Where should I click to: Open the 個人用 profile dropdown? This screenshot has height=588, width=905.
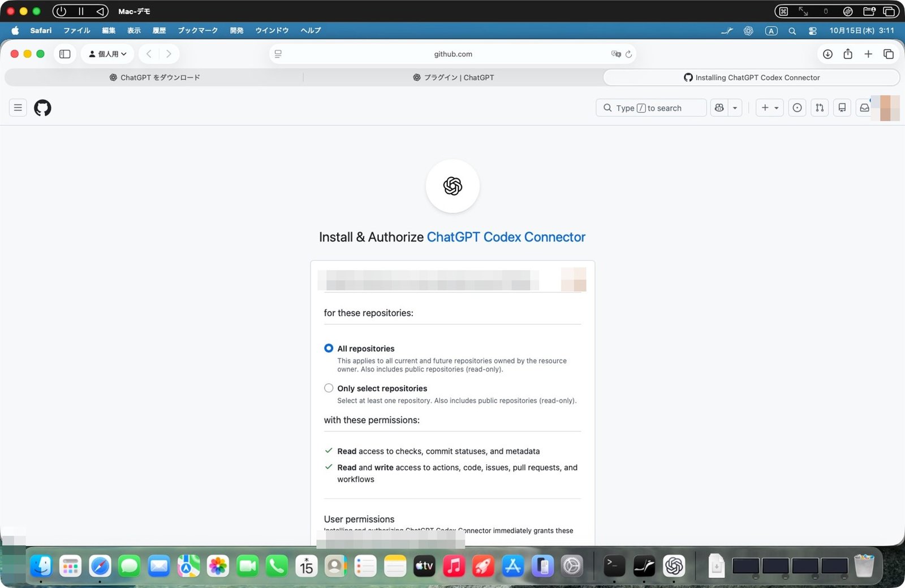coord(107,54)
